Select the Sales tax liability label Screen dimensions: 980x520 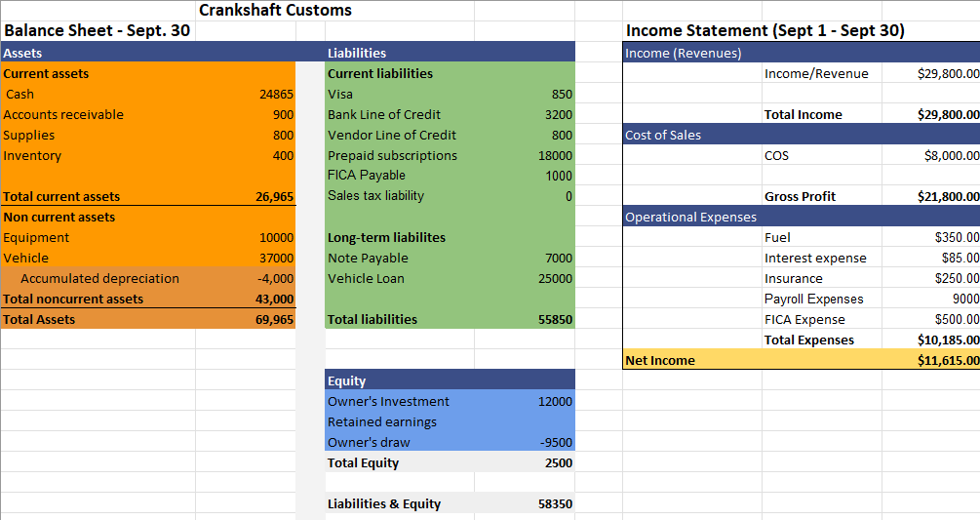click(x=375, y=196)
